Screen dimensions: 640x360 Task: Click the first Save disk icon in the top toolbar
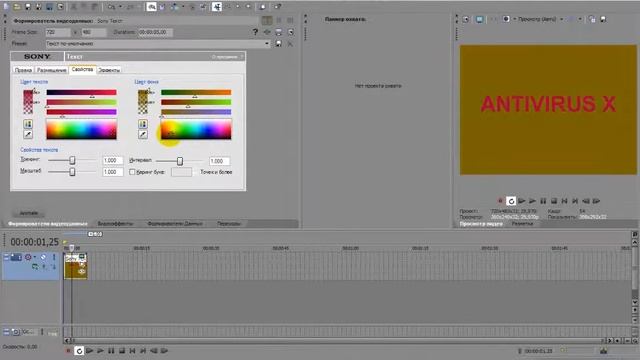click(28, 7)
